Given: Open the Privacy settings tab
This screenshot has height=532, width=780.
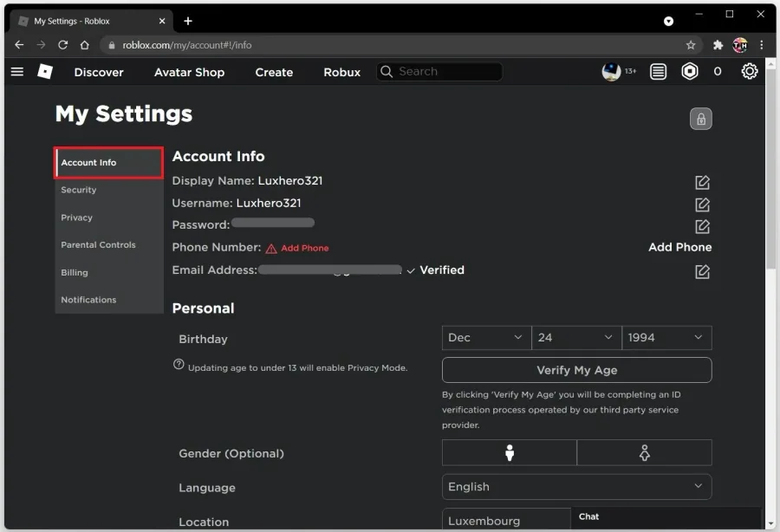Looking at the screenshot, I should pos(109,217).
